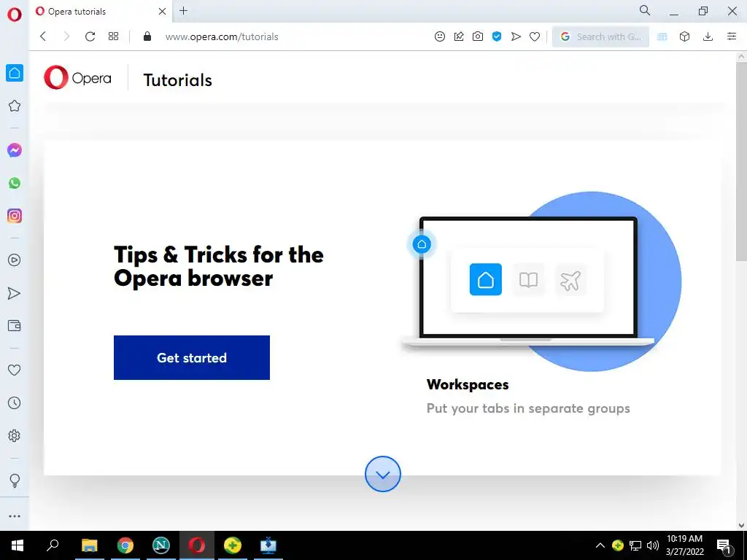Click the forward navigation arrow
This screenshot has width=747, height=560.
(x=66, y=36)
